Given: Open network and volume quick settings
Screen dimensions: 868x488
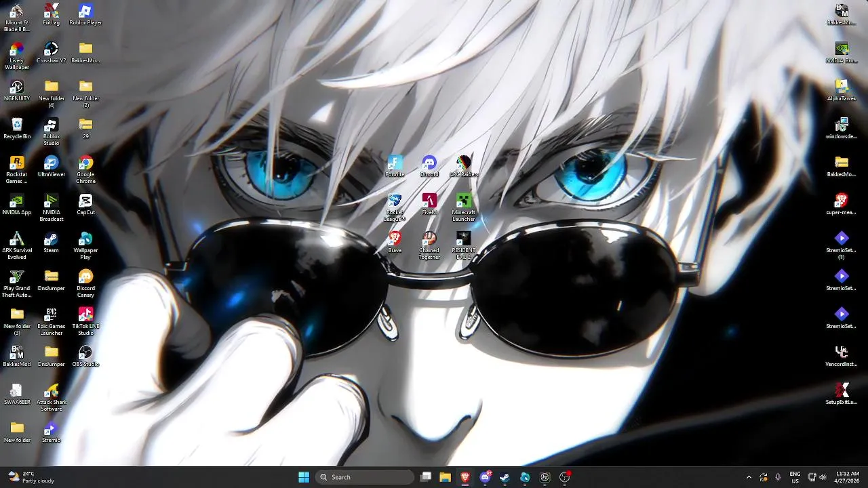Looking at the screenshot, I should 817,477.
